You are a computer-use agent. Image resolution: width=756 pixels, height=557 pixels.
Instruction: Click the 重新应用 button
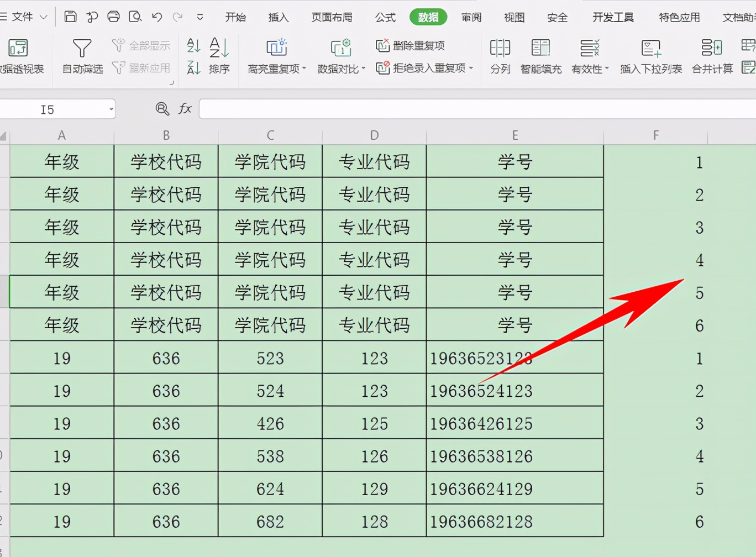[141, 68]
